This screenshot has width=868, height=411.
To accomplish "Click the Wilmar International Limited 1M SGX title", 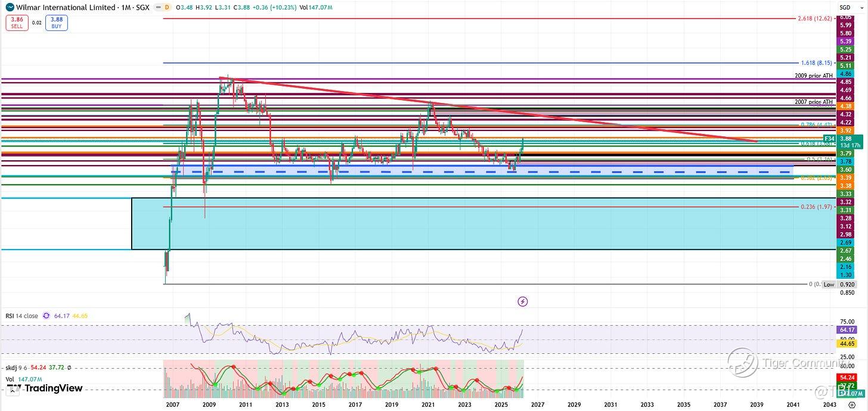I will [82, 7].
